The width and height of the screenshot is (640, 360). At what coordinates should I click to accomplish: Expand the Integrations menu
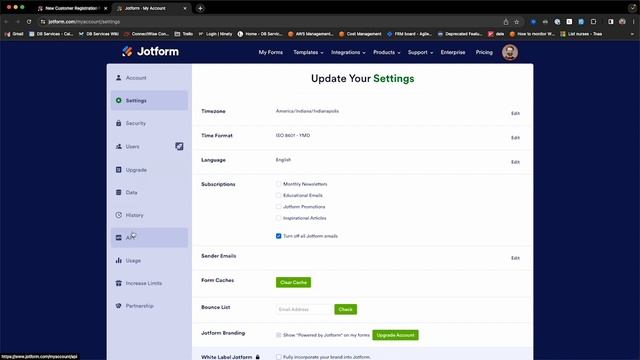point(348,52)
